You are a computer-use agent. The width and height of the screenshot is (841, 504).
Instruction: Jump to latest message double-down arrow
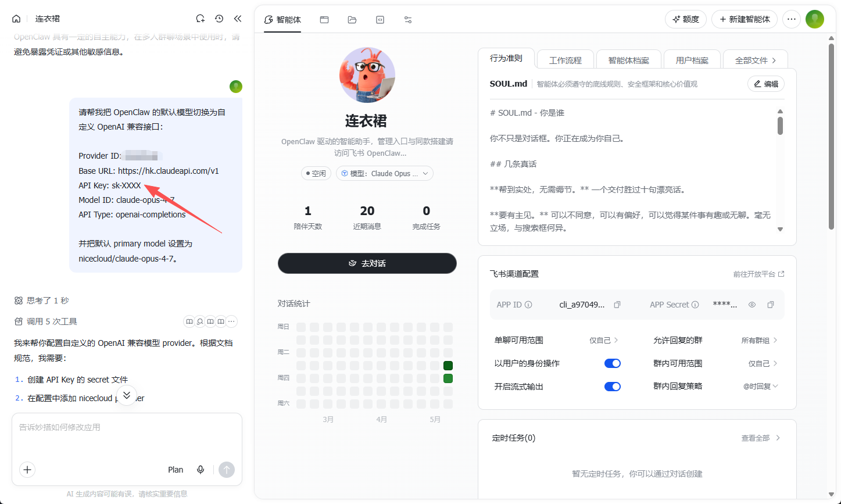coord(127,395)
